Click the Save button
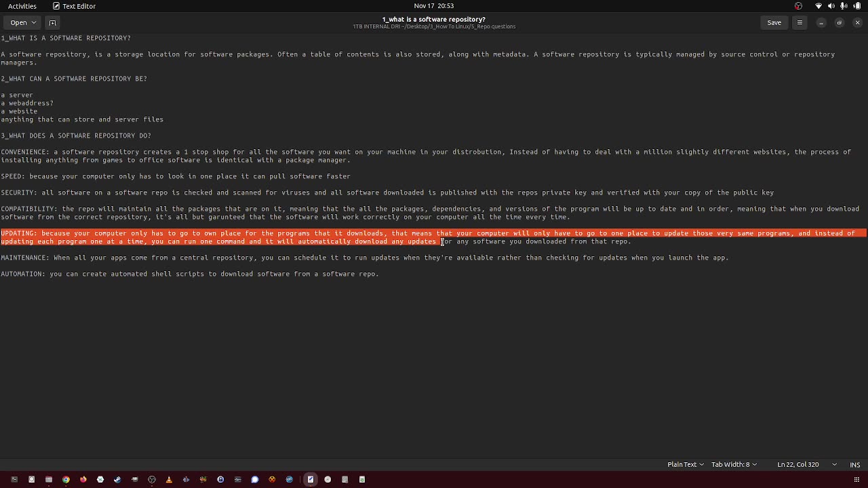The width and height of the screenshot is (868, 488). (x=774, y=22)
